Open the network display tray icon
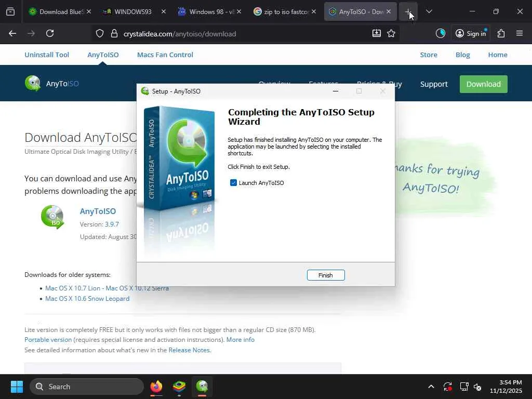The height and width of the screenshot is (399, 532). click(x=464, y=387)
